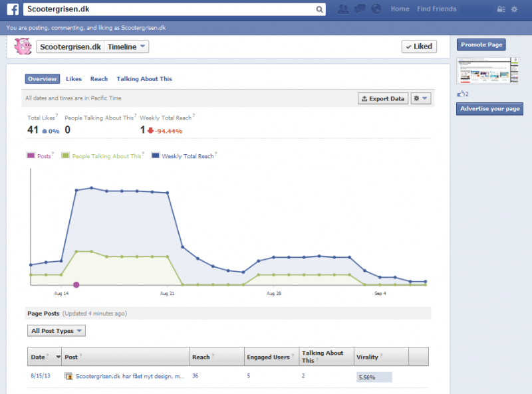This screenshot has height=394, width=532.
Task: Click the post type icon in the 8/15/13 row
Action: click(68, 376)
